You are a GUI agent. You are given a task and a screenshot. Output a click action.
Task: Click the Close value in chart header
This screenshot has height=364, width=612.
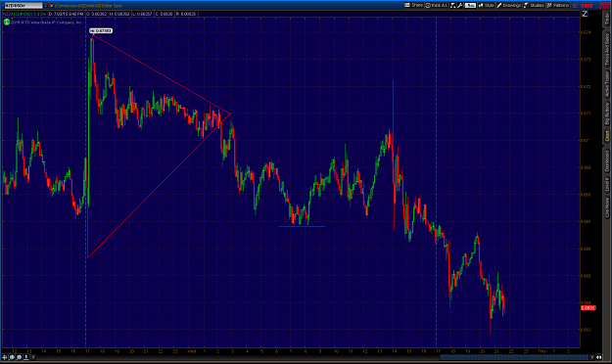coord(164,14)
